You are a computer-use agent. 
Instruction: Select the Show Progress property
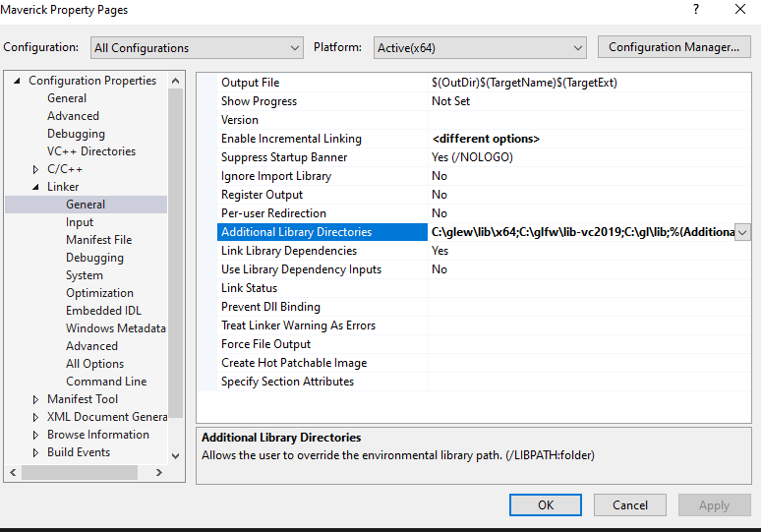click(x=259, y=101)
